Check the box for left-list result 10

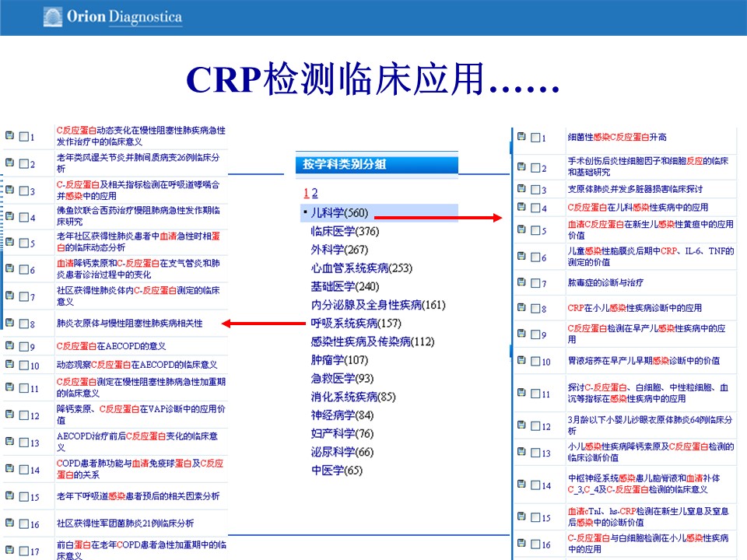(x=24, y=366)
